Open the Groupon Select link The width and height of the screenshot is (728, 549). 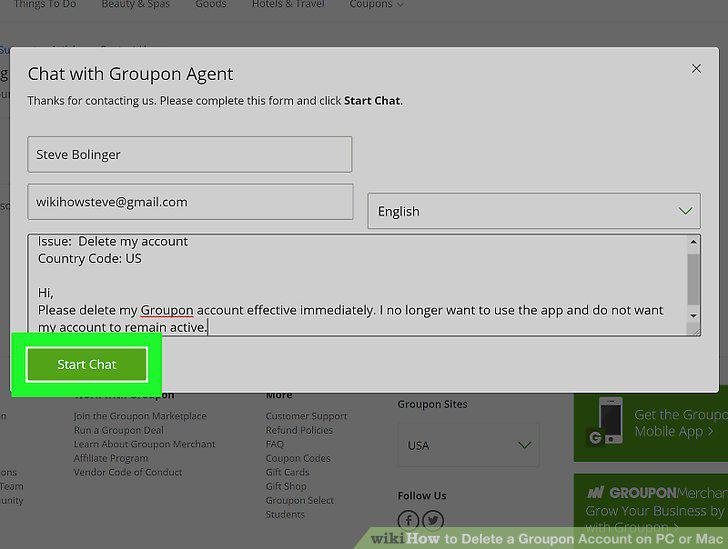tap(299, 500)
